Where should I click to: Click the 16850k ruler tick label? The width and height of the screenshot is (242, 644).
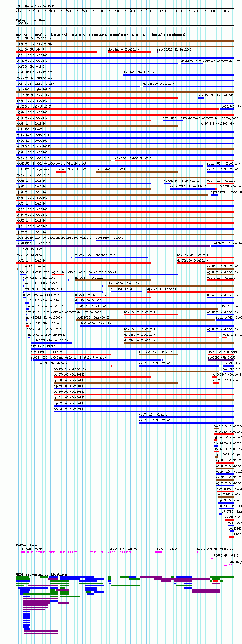click(x=162, y=11)
